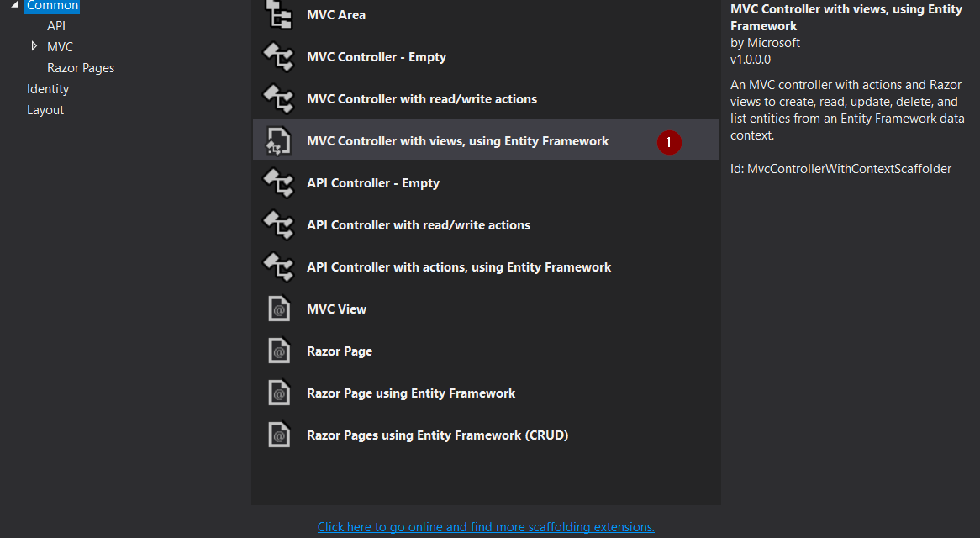Choose API Controller with actions, using Entity Framework
980x538 pixels.
[x=459, y=267]
